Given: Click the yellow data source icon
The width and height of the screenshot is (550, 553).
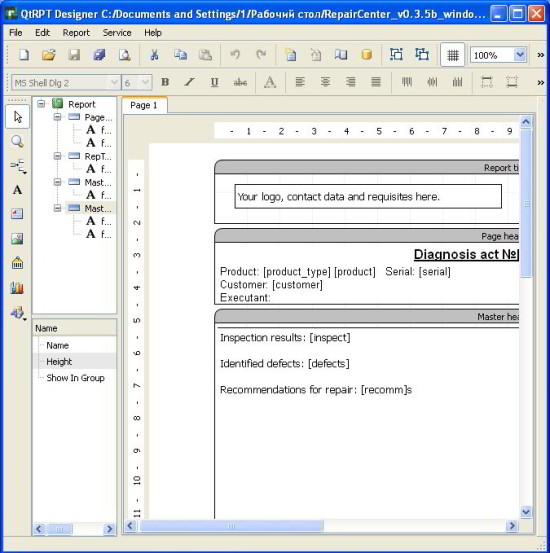Looking at the screenshot, I should (367, 55).
